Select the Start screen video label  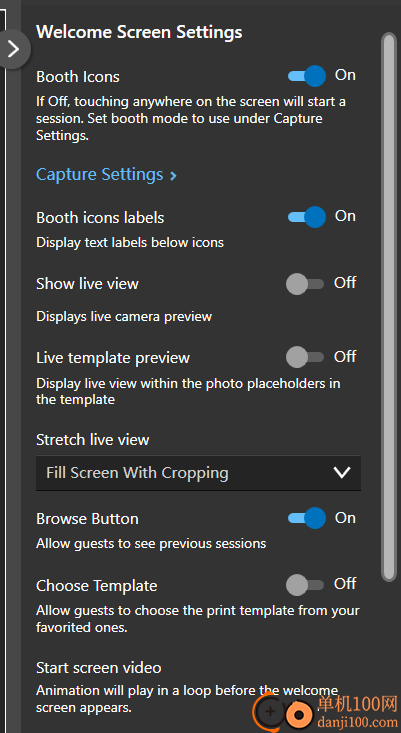99,668
